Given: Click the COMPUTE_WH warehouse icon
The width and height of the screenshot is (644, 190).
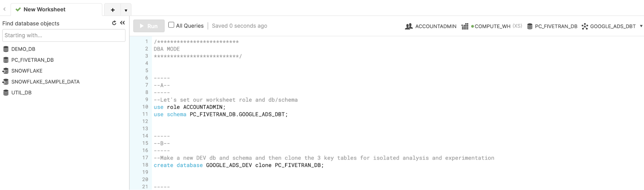Looking at the screenshot, I should (x=465, y=26).
